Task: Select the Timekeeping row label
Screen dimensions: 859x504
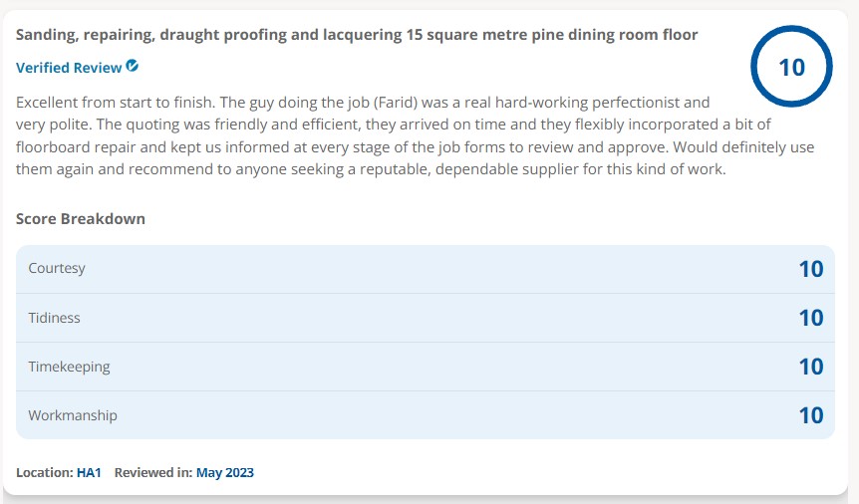Action: click(x=69, y=367)
